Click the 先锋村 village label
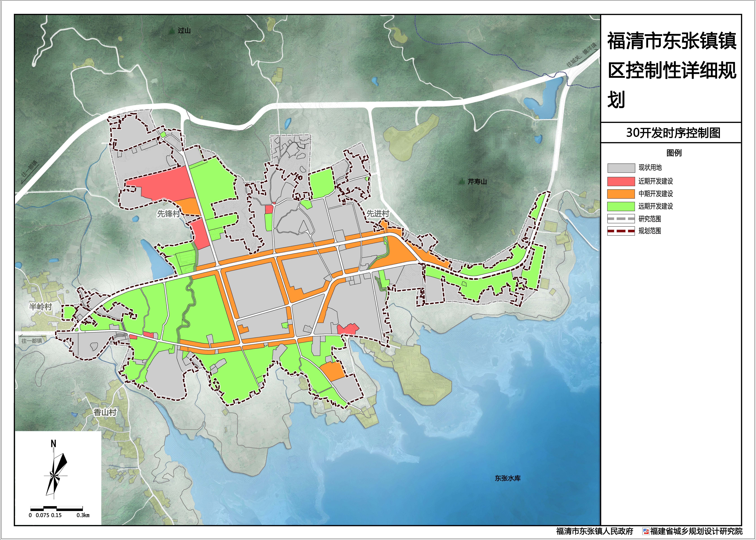The image size is (756, 540). point(168,214)
